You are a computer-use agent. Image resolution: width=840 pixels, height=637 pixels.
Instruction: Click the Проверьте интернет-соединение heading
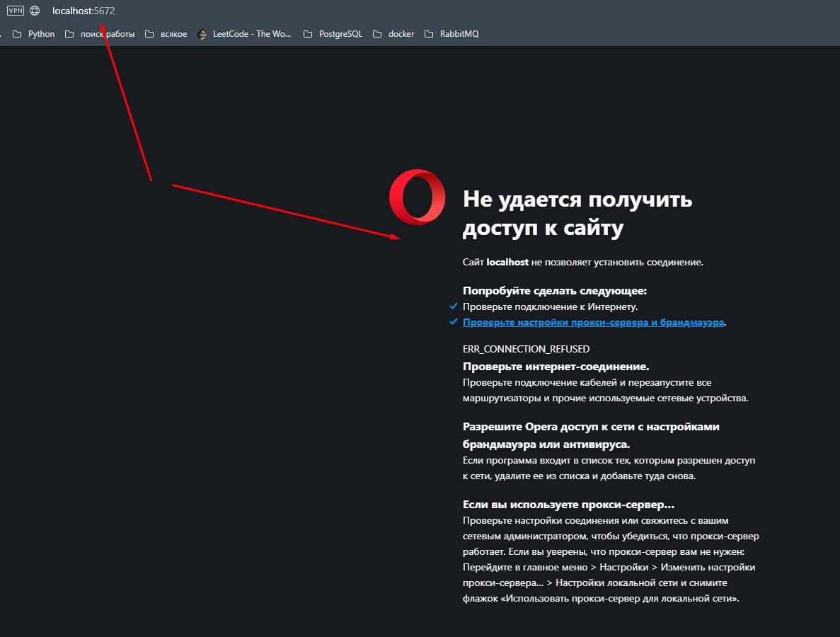click(556, 367)
